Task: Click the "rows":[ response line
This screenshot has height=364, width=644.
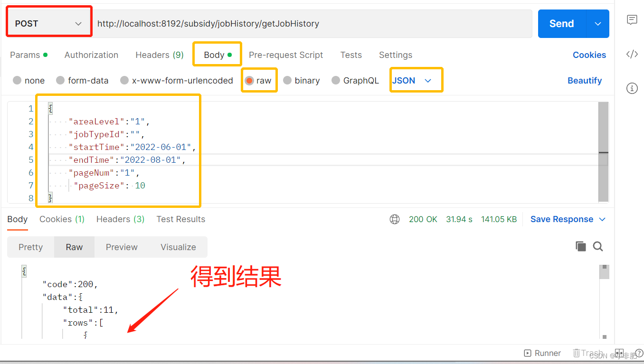Action: click(x=83, y=323)
